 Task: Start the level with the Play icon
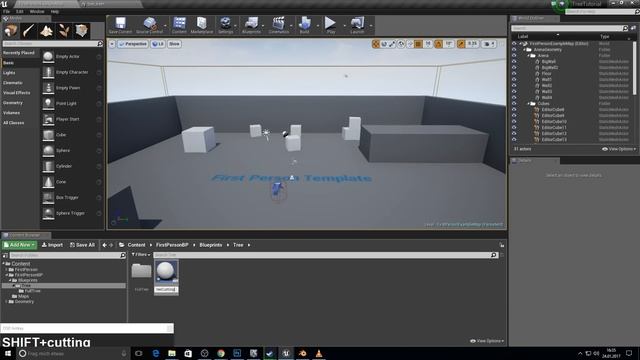click(x=330, y=23)
